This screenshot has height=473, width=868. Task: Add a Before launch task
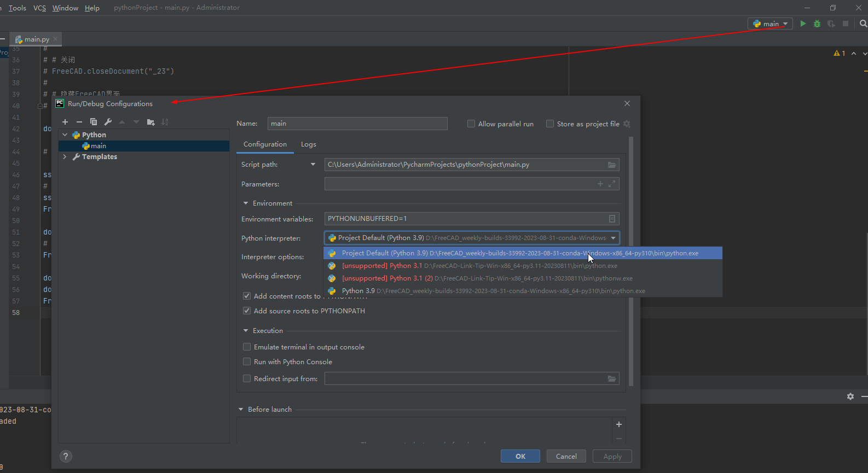(619, 424)
